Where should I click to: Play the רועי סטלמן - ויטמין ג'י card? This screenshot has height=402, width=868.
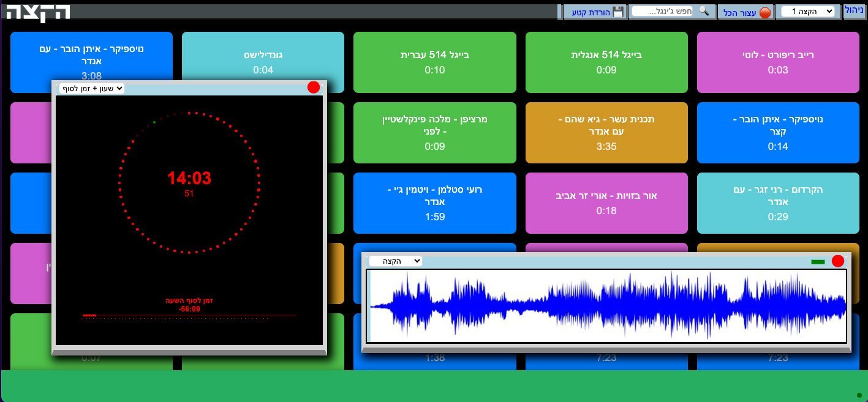[x=435, y=203]
